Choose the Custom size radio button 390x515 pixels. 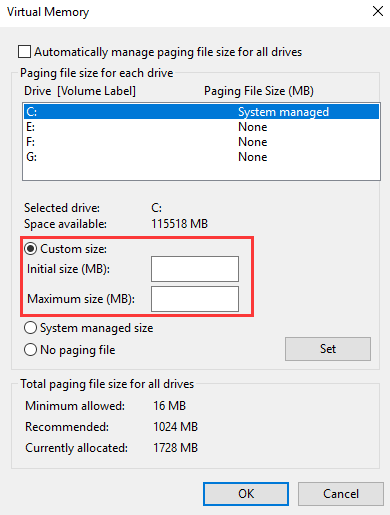pyautogui.click(x=31, y=249)
